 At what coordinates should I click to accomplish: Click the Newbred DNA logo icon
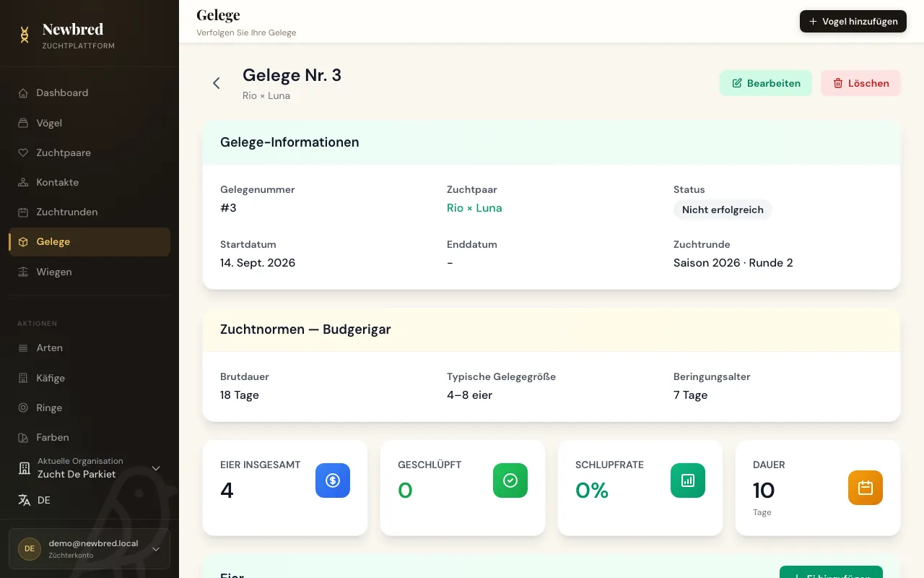(25, 35)
